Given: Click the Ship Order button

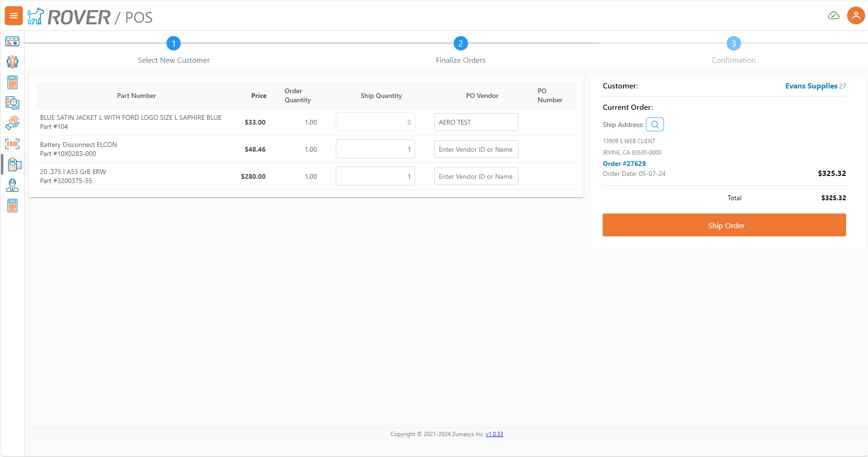Looking at the screenshot, I should click(724, 225).
